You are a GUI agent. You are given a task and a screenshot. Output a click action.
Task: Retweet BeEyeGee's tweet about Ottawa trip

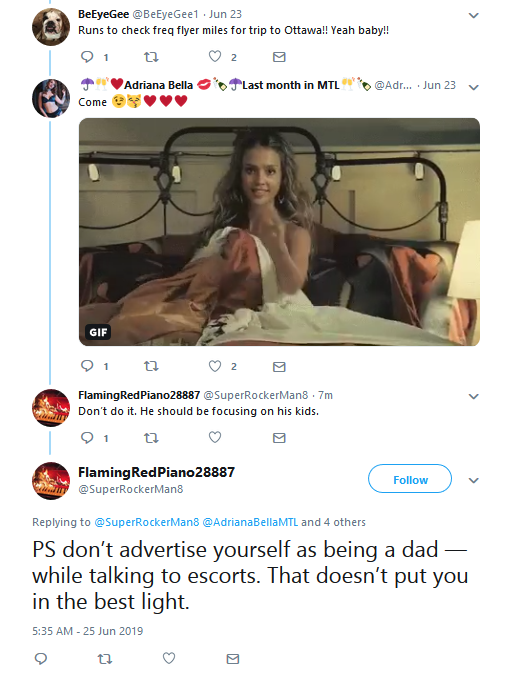151,57
